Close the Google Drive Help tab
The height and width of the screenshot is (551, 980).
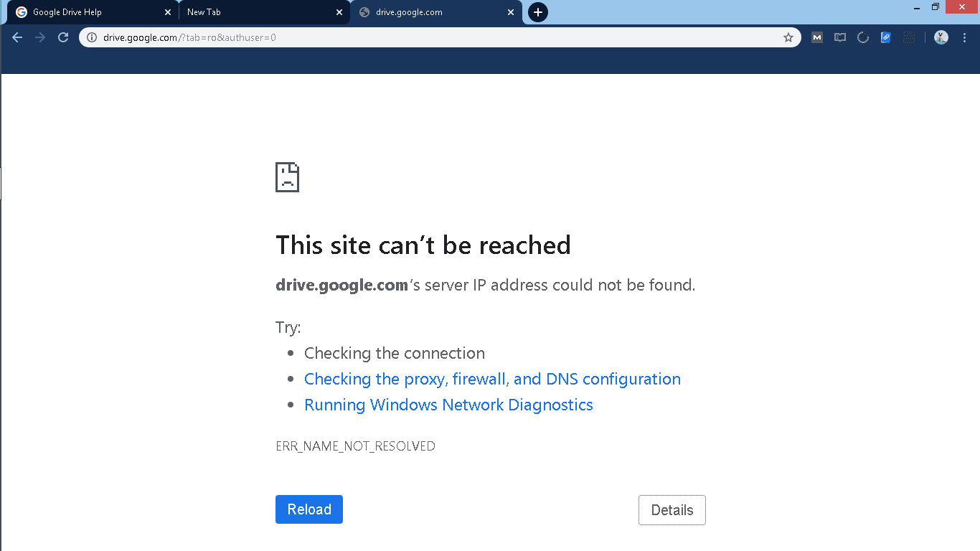168,12
